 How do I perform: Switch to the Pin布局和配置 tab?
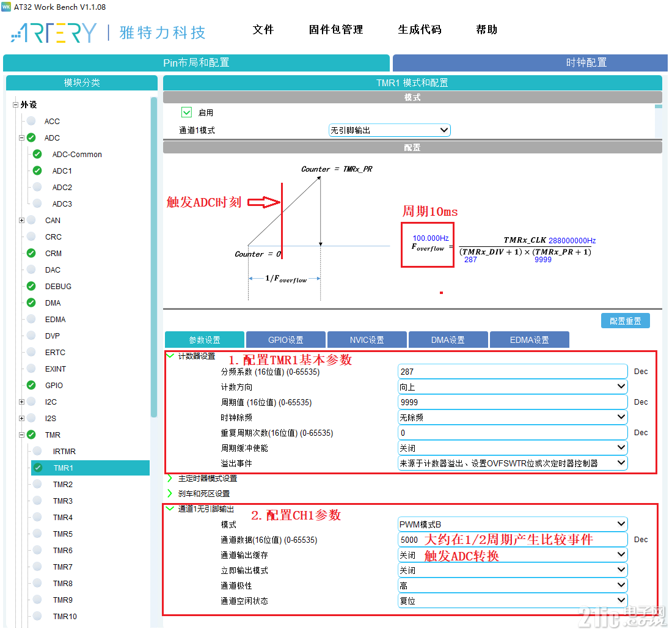[x=196, y=62]
